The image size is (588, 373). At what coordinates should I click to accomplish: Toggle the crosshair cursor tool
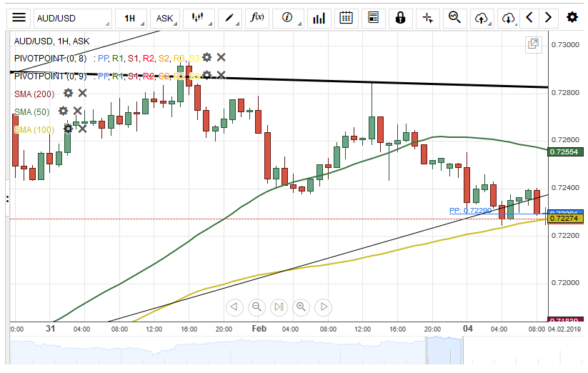[427, 18]
